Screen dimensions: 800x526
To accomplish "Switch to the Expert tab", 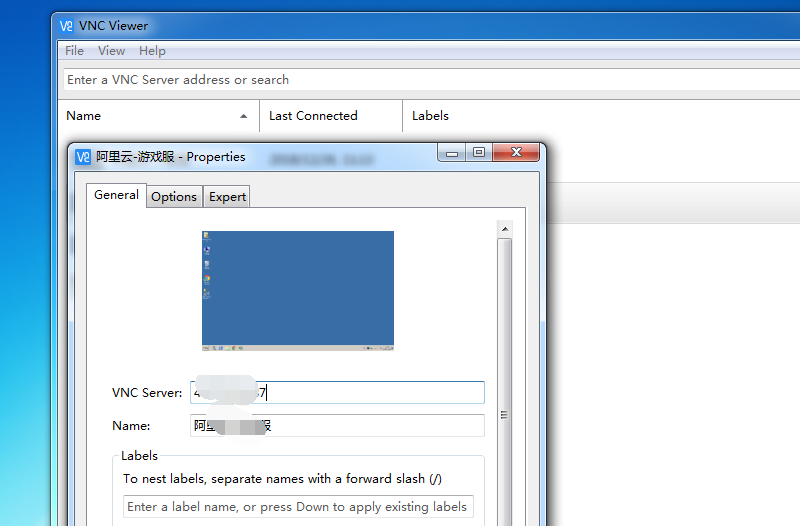I will 227,197.
